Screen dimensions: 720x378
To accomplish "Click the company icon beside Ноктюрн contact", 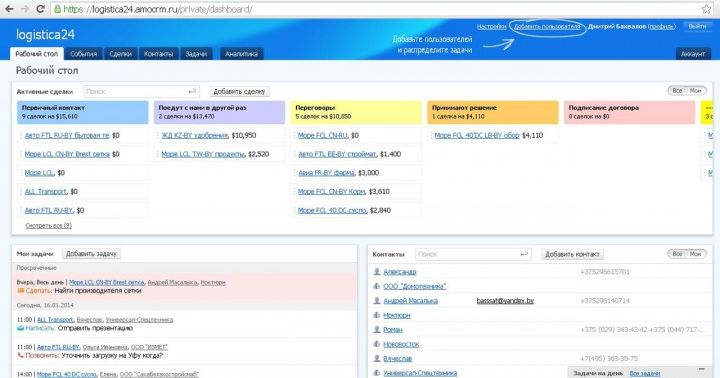I will point(377,315).
